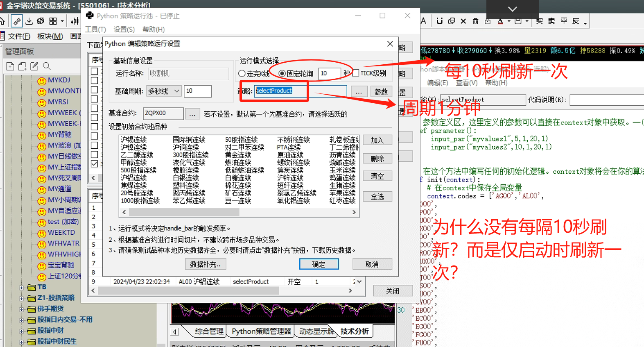Image resolution: width=644 pixels, height=347 pixels.
Task: Click the download data icon
Action: tap(29, 21)
